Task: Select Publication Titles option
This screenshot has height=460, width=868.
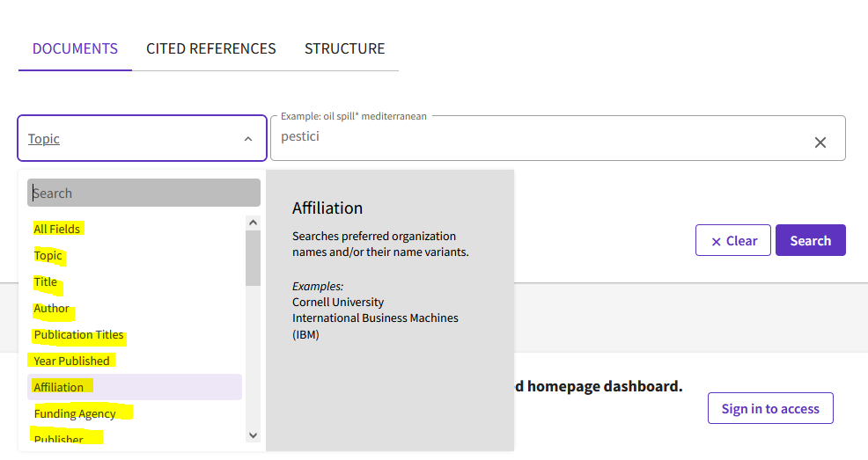Action: tap(78, 335)
